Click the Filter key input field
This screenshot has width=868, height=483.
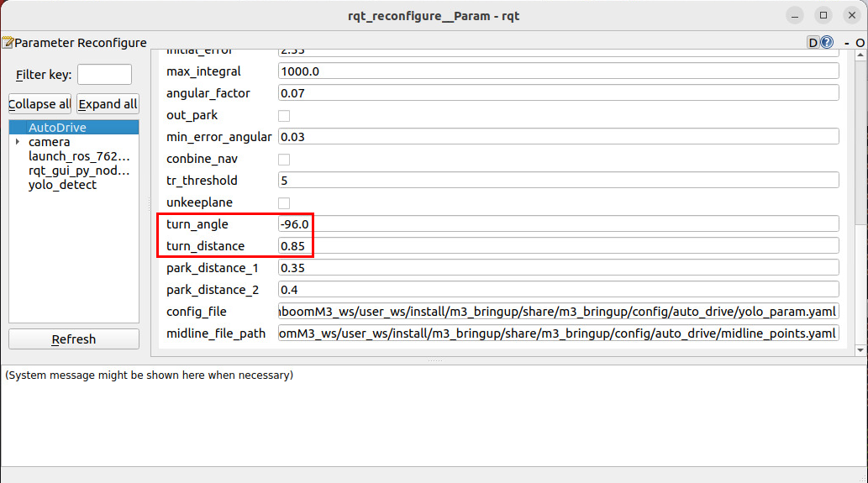tap(105, 74)
